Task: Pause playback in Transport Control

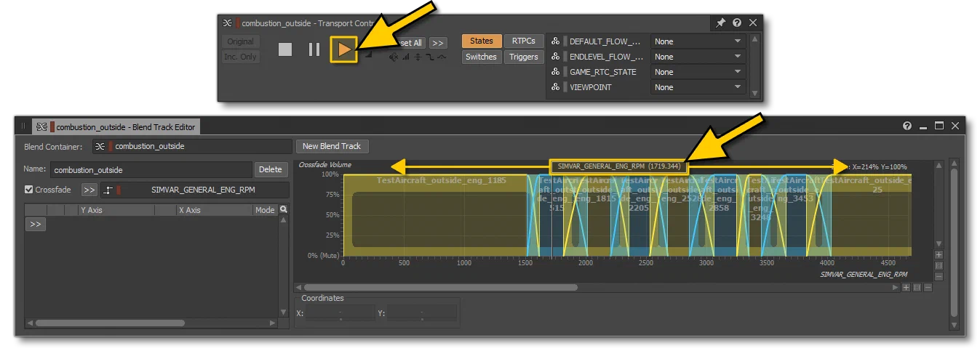Action: 314,49
